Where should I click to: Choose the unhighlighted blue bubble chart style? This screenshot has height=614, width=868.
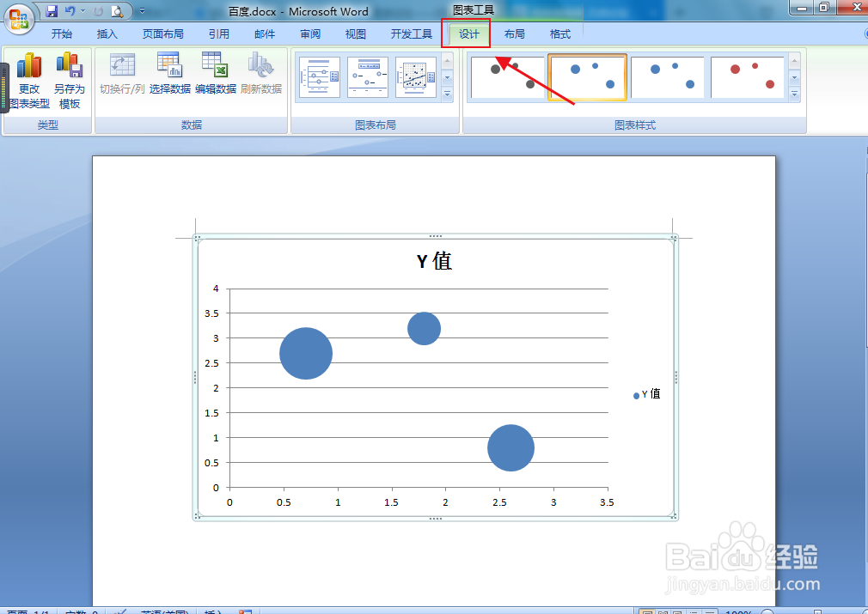668,77
